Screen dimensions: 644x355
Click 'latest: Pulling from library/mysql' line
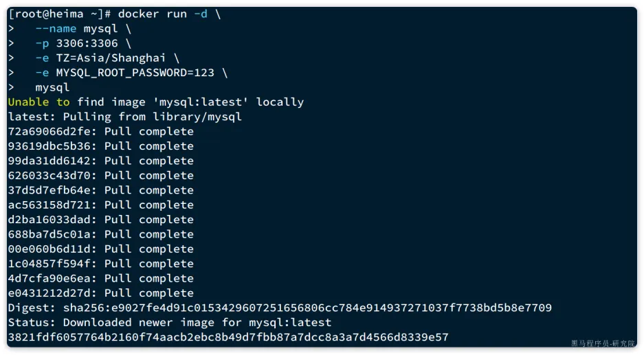(x=124, y=117)
